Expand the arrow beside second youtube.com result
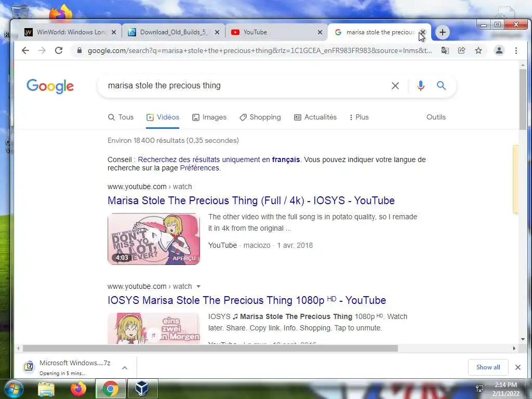 (x=198, y=286)
